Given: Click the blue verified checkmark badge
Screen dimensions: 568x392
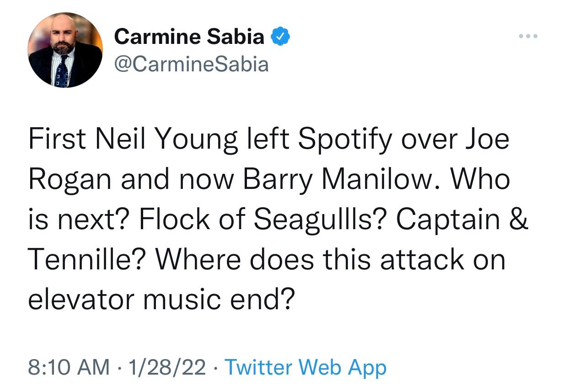Looking at the screenshot, I should [280, 37].
